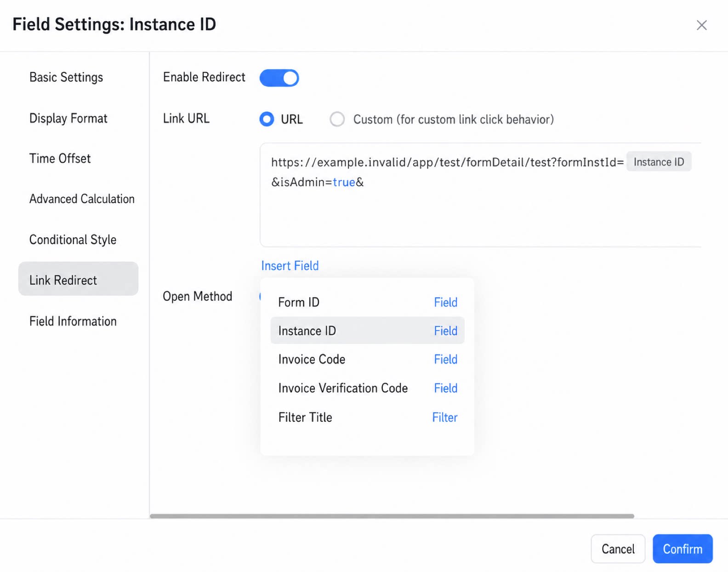Select Invoice Code field option
Image resolution: width=728 pixels, height=572 pixels.
tap(367, 359)
